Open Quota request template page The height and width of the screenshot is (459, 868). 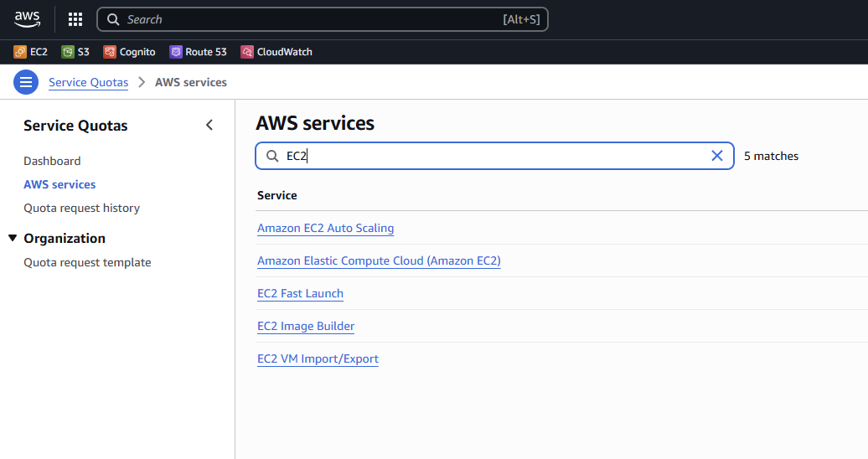click(x=87, y=262)
